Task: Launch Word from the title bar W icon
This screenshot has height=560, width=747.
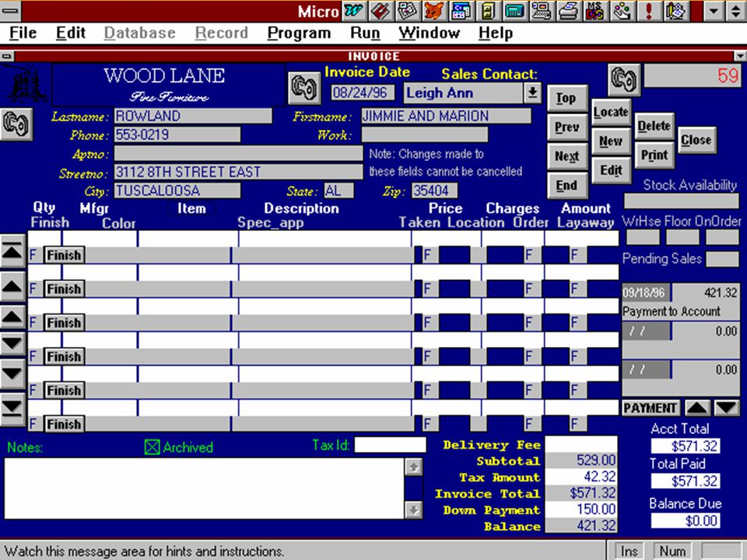Action: (353, 10)
